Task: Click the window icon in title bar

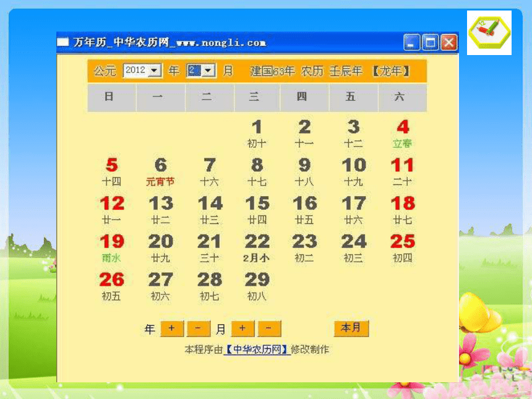Action: coord(62,42)
